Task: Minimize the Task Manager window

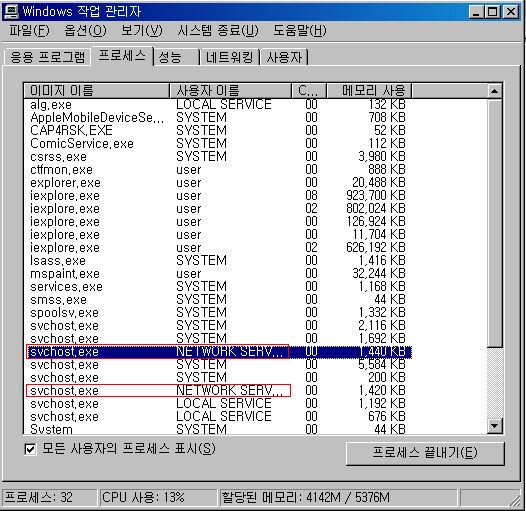Action: coord(476,12)
